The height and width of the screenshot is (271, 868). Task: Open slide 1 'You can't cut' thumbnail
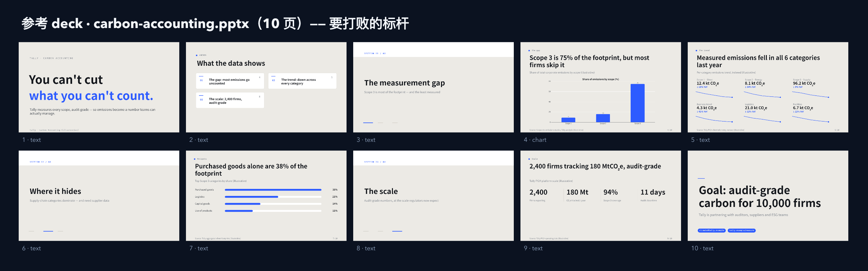[x=99, y=87]
